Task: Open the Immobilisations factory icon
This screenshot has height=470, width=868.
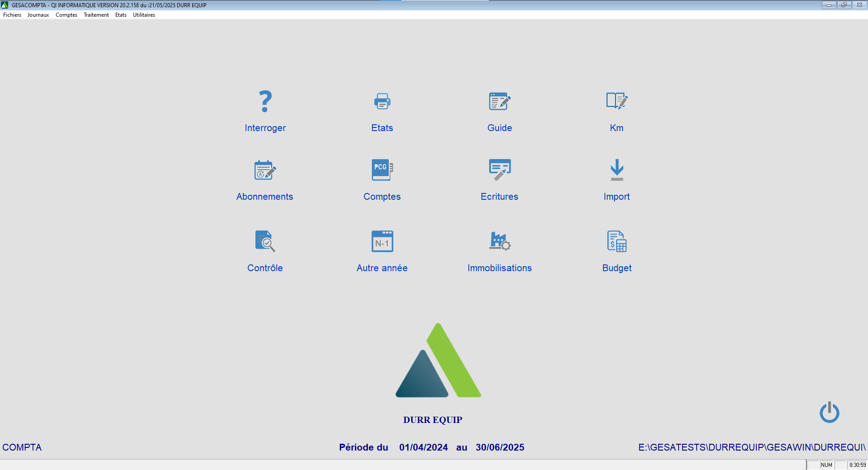Action: coord(500,241)
